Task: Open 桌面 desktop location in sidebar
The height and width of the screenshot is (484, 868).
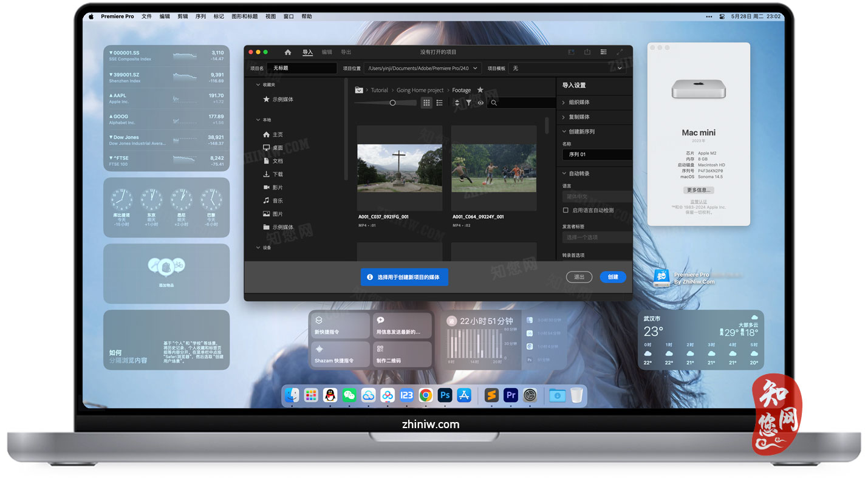Action: [x=273, y=148]
